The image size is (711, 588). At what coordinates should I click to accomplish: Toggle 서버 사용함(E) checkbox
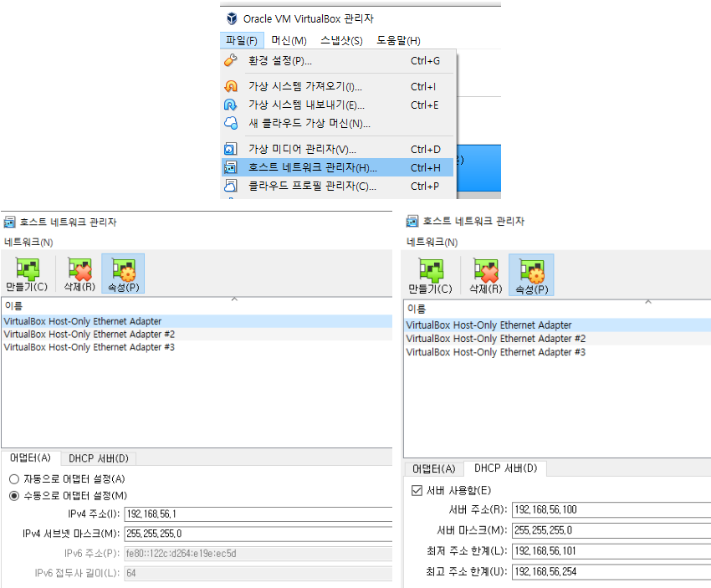click(417, 490)
